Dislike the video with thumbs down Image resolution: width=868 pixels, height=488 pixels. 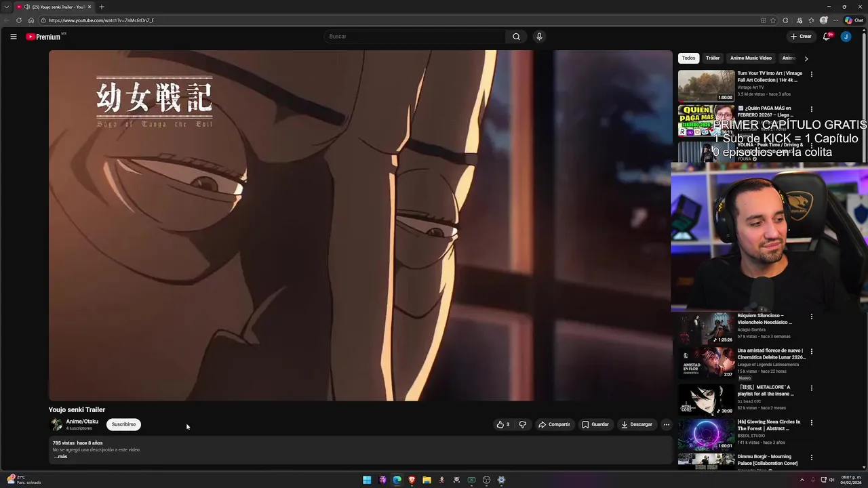pos(523,424)
